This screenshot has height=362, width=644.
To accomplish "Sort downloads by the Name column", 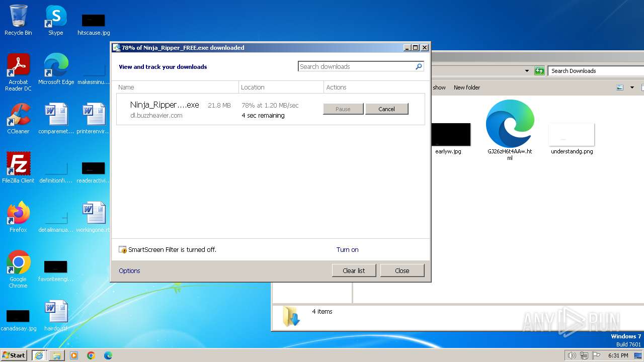I will [177, 87].
